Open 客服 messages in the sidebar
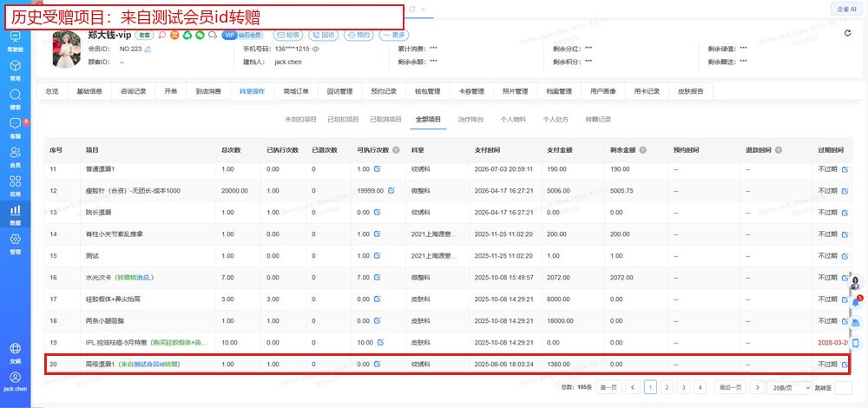The height and width of the screenshot is (408, 868). [16, 128]
